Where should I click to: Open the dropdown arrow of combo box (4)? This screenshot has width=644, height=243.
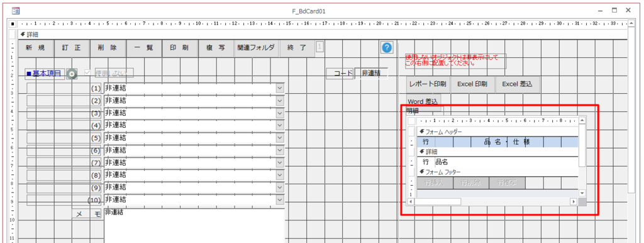[280, 125]
